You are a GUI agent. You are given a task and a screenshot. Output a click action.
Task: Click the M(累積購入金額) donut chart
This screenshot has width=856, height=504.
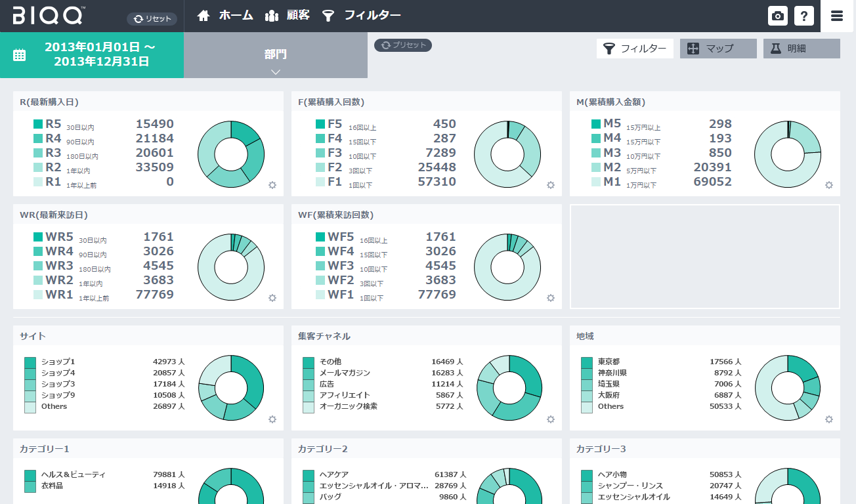788,155
